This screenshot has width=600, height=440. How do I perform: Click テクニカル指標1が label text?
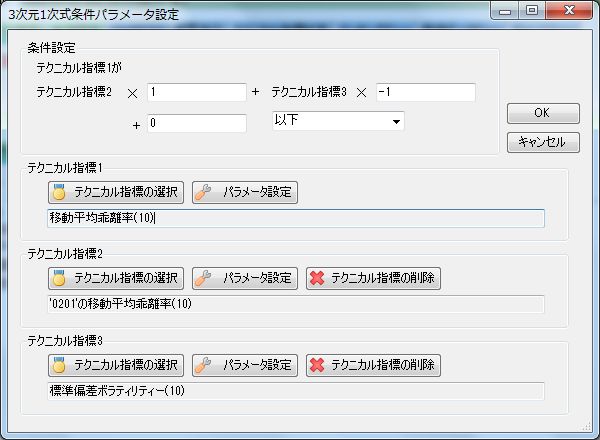[79, 68]
